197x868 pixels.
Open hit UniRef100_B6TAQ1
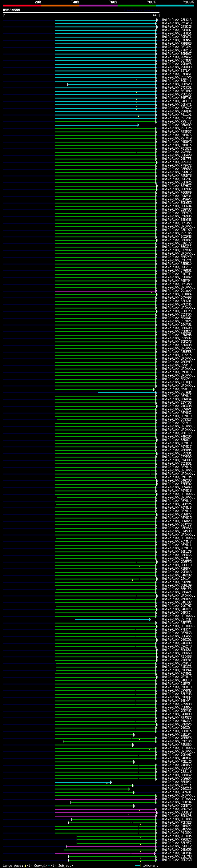[x=176, y=393]
